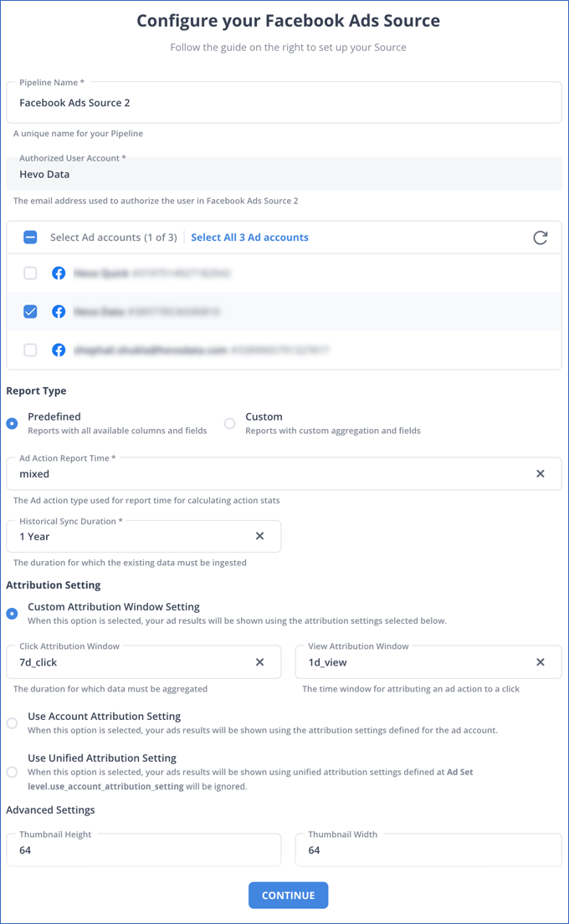Edit the Thumbnail Width field
The height and width of the screenshot is (924, 569).
point(428,850)
